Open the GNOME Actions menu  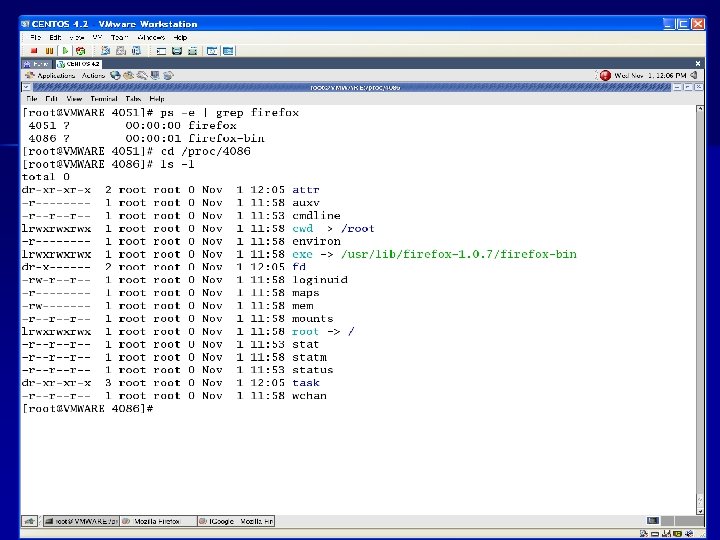[x=93, y=75]
